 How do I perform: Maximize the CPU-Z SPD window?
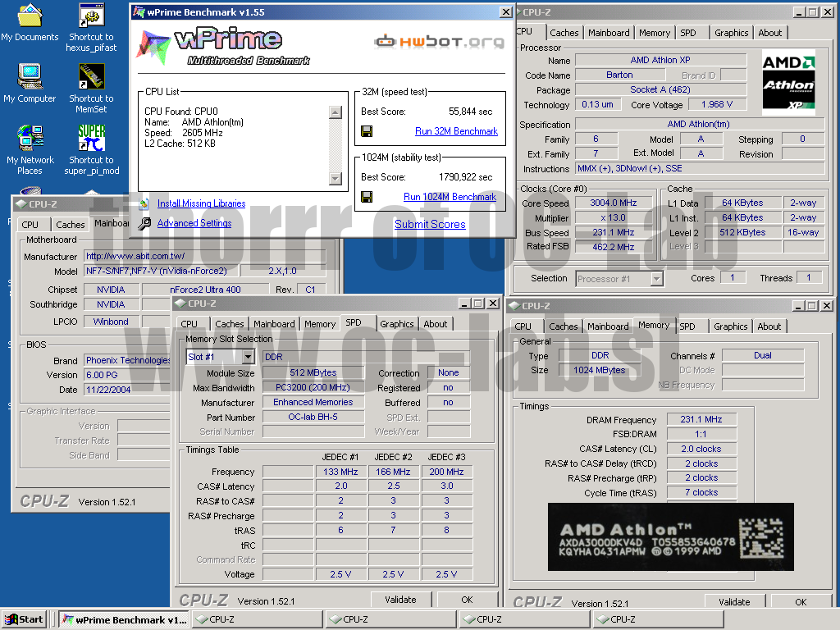coord(478,304)
